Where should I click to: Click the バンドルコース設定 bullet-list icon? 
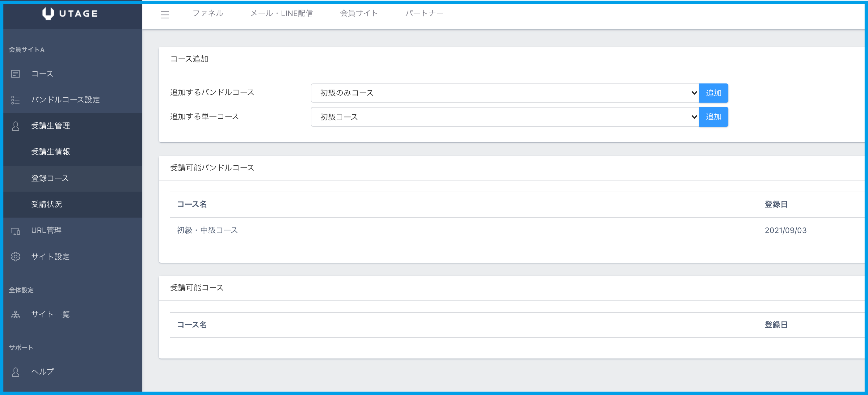coord(15,100)
